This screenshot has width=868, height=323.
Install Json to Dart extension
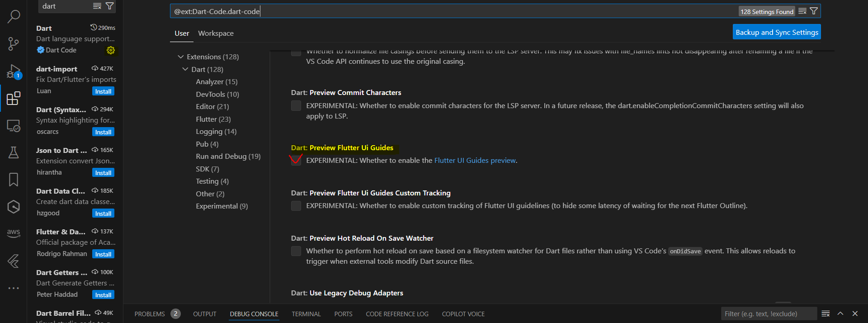[x=104, y=173]
